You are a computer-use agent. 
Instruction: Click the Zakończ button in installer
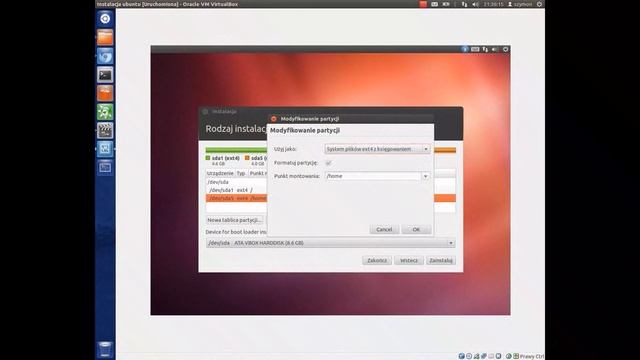pyautogui.click(x=377, y=260)
